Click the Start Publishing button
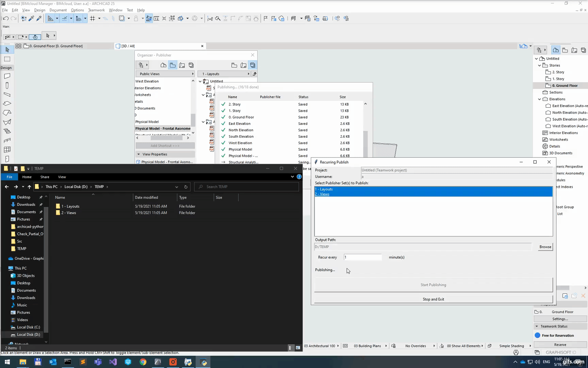The image size is (588, 368). pyautogui.click(x=434, y=285)
